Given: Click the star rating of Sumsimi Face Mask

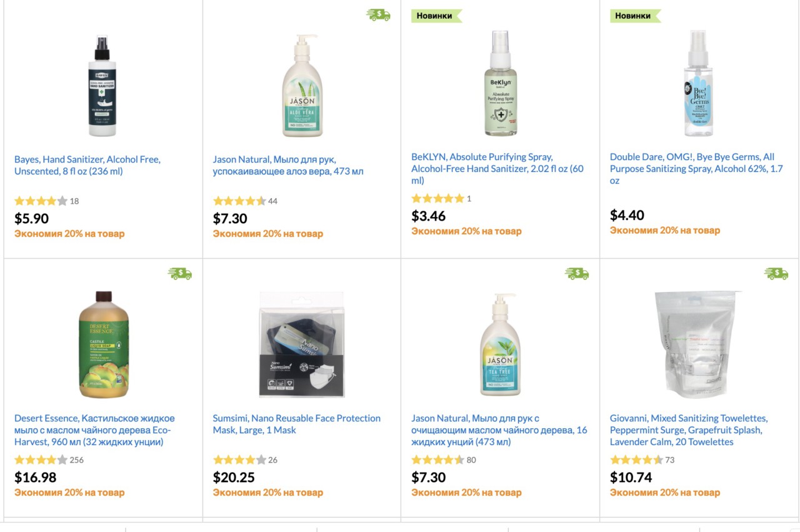Looking at the screenshot, I should coord(239,460).
